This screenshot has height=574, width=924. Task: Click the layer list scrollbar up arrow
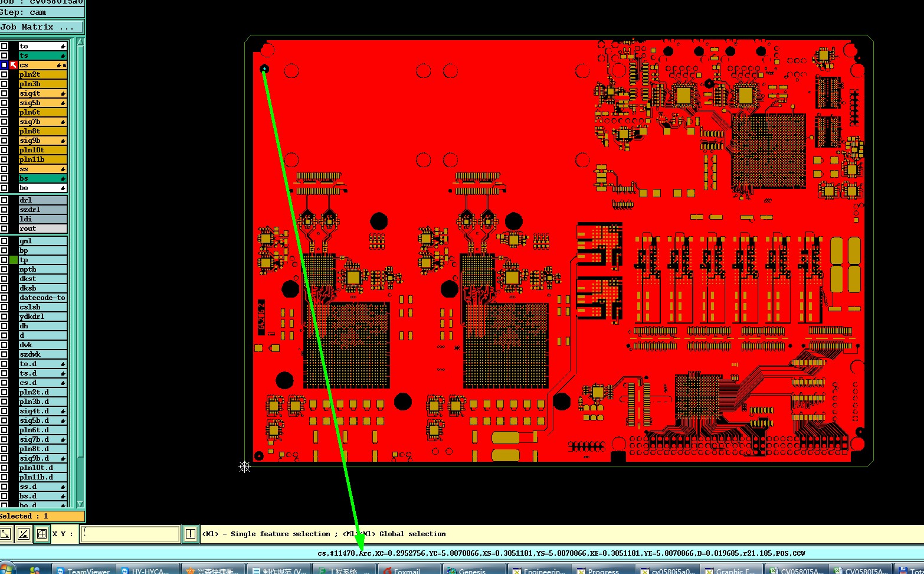(80, 42)
